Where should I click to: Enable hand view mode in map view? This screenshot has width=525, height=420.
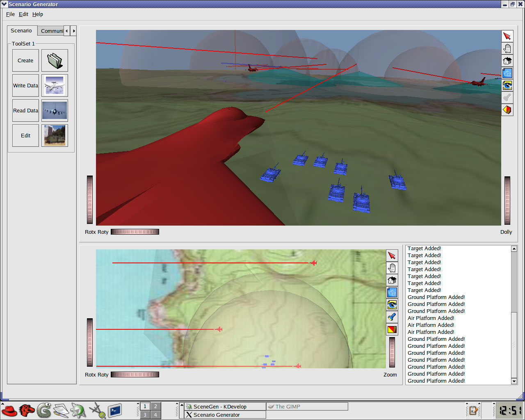[x=392, y=268]
